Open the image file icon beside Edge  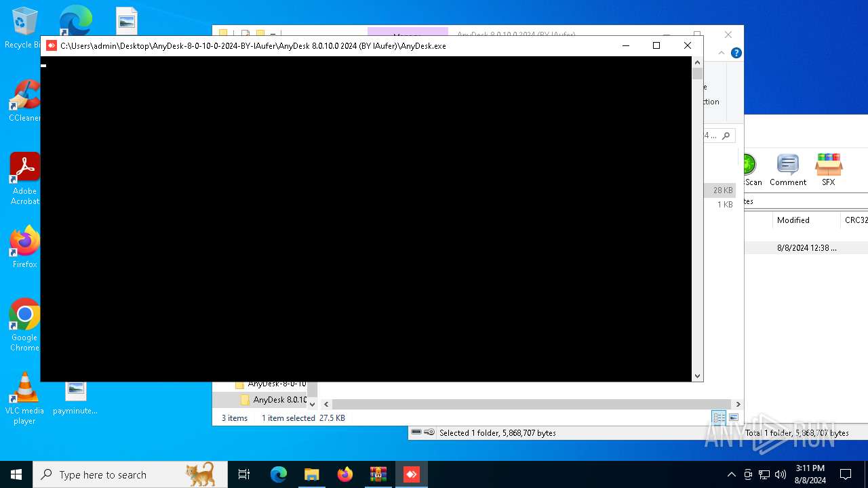[127, 20]
